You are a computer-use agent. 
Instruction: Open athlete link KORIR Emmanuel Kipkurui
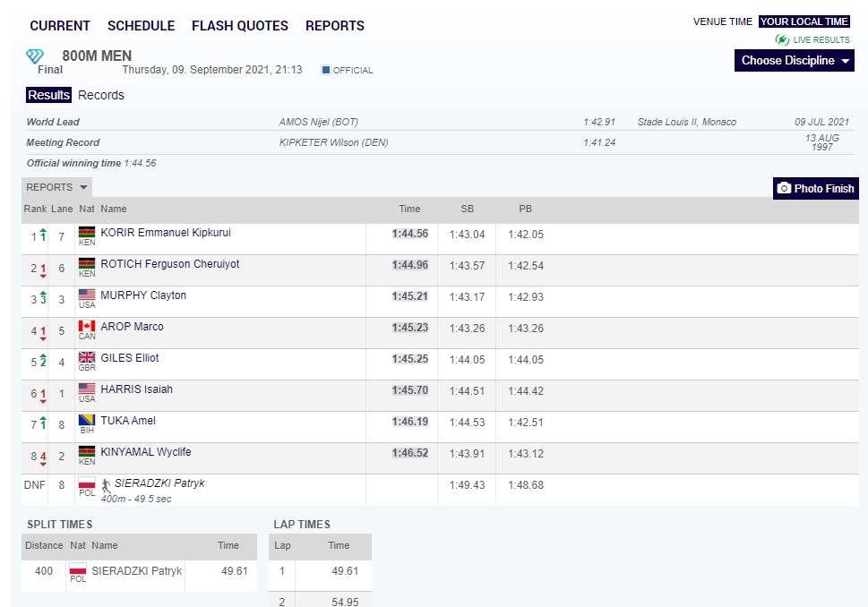166,233
